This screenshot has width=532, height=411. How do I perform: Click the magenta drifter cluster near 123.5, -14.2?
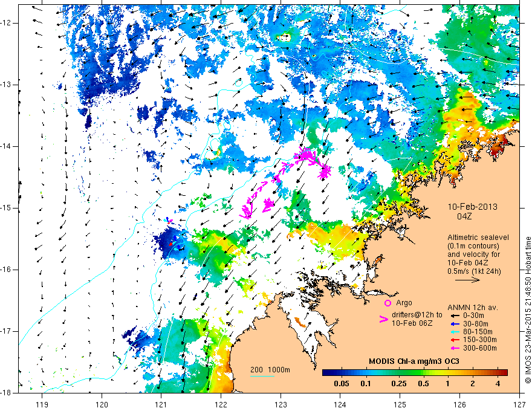coord(307,156)
